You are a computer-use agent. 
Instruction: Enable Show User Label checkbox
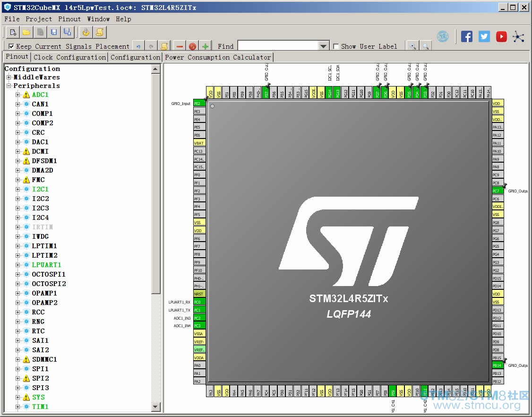336,46
